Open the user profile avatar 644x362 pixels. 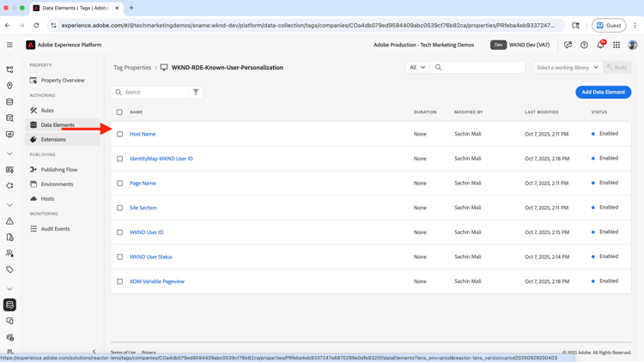pos(633,45)
